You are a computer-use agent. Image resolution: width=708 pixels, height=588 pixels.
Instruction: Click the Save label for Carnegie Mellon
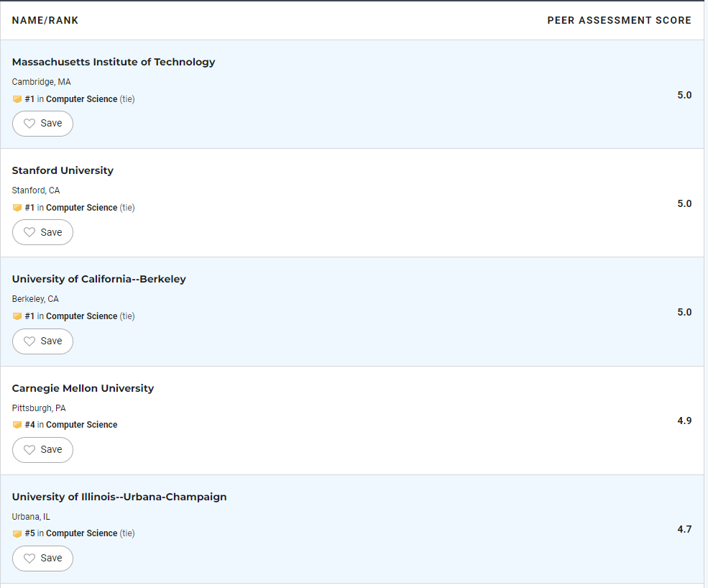coord(51,450)
